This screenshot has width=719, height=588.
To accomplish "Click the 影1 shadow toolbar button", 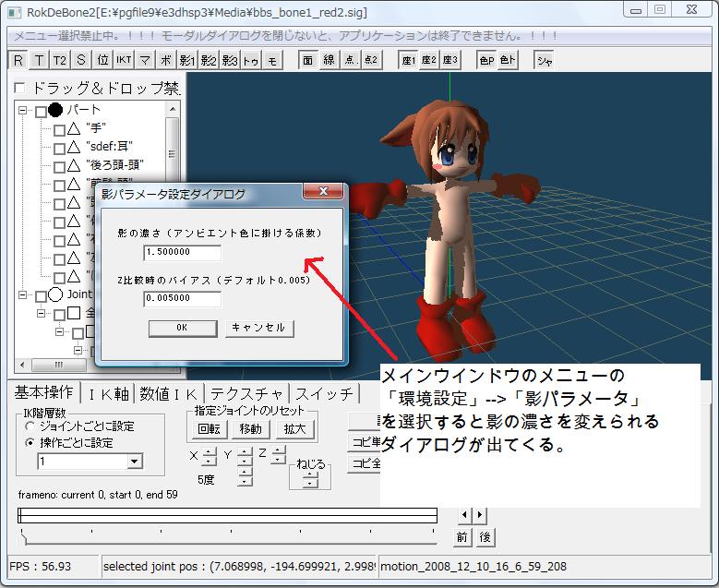I will click(186, 60).
